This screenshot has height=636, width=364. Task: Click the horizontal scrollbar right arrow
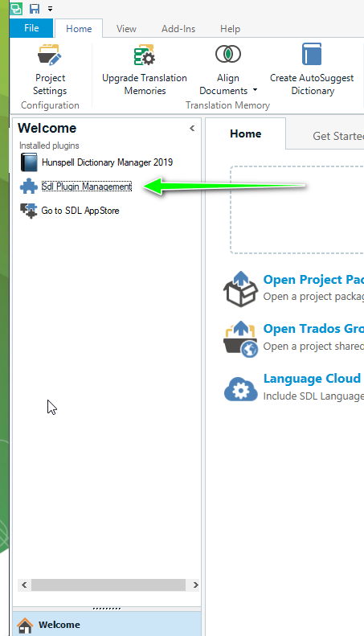pyautogui.click(x=196, y=585)
